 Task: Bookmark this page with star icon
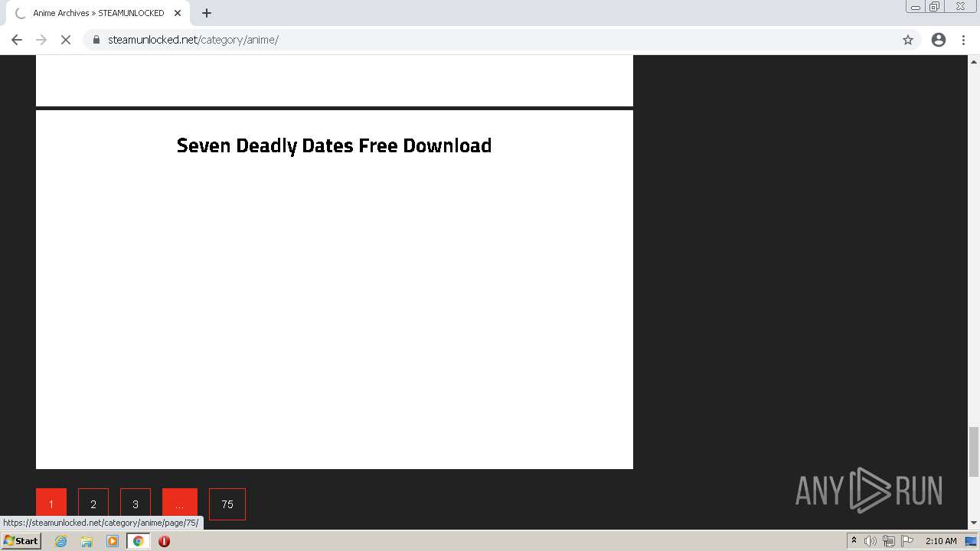click(908, 40)
